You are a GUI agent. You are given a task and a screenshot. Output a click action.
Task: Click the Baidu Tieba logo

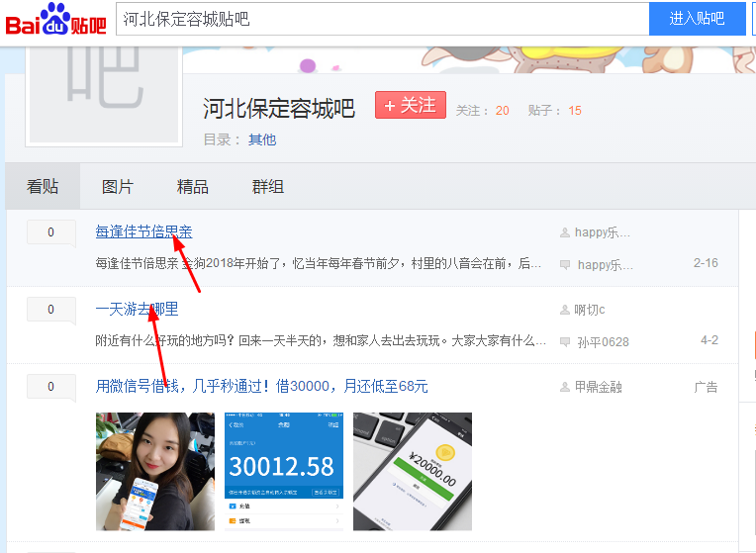point(55,19)
